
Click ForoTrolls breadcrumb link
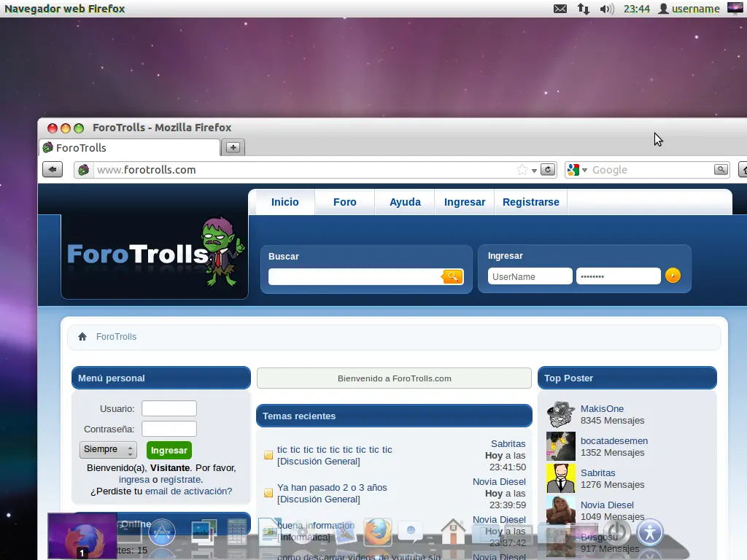116,337
